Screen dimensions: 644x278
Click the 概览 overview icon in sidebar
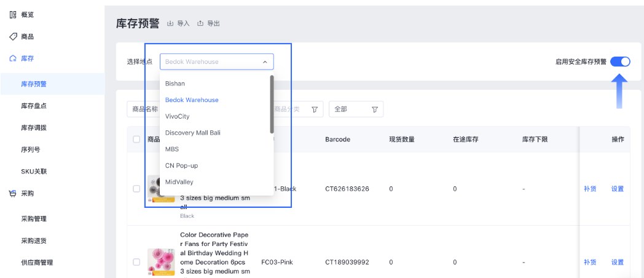tap(12, 14)
